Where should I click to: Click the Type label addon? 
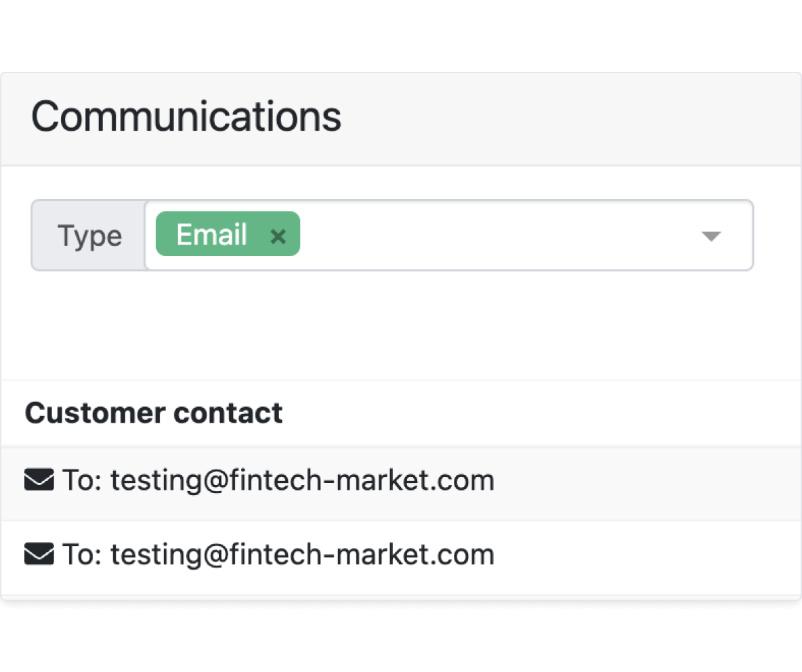tap(89, 235)
